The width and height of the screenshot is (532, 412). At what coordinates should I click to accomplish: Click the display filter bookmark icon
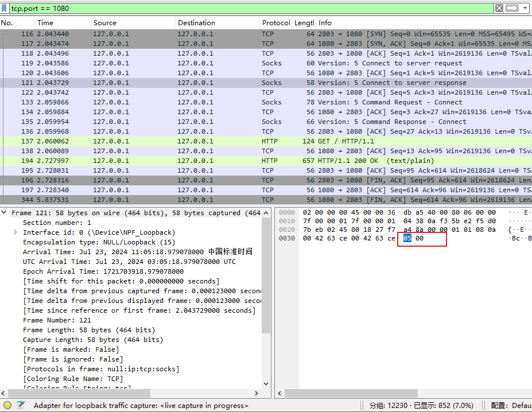(x=5, y=8)
